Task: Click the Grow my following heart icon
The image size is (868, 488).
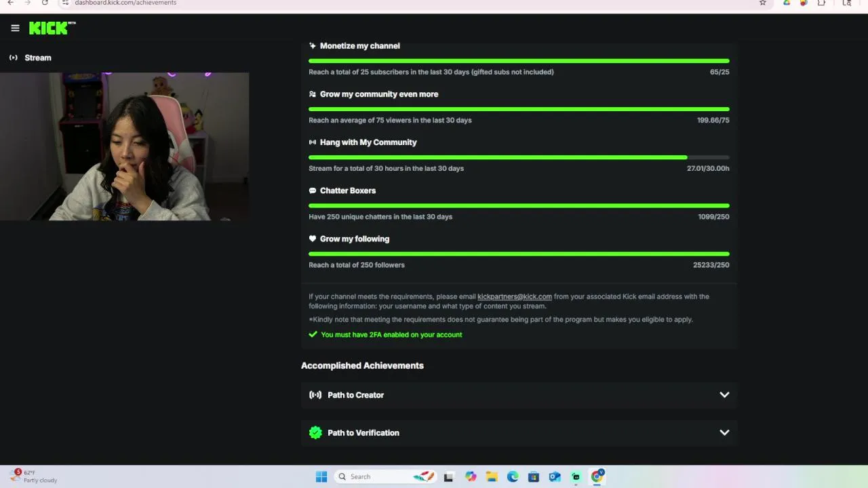Action: (x=313, y=239)
